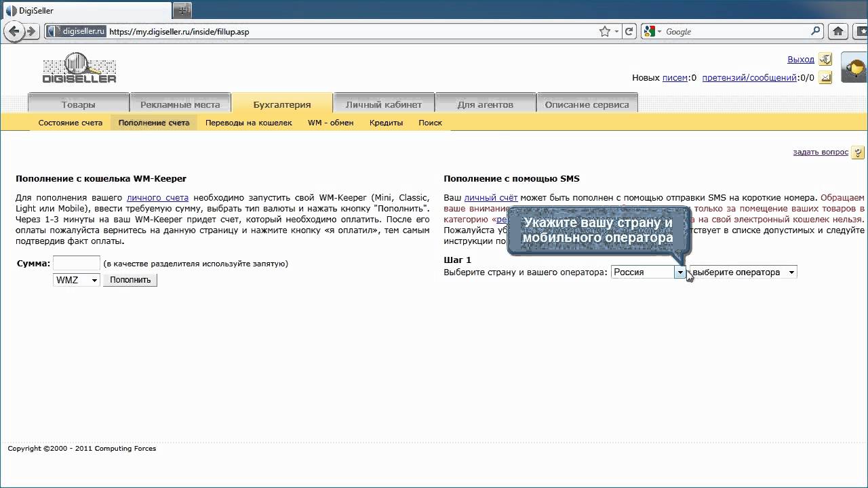This screenshot has height=488, width=868.
Task: Click the browser back arrow button
Action: click(x=15, y=31)
